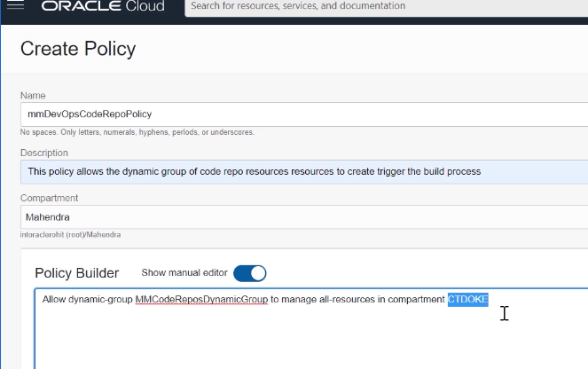Click the word "Allow" in policy statement

click(54, 300)
